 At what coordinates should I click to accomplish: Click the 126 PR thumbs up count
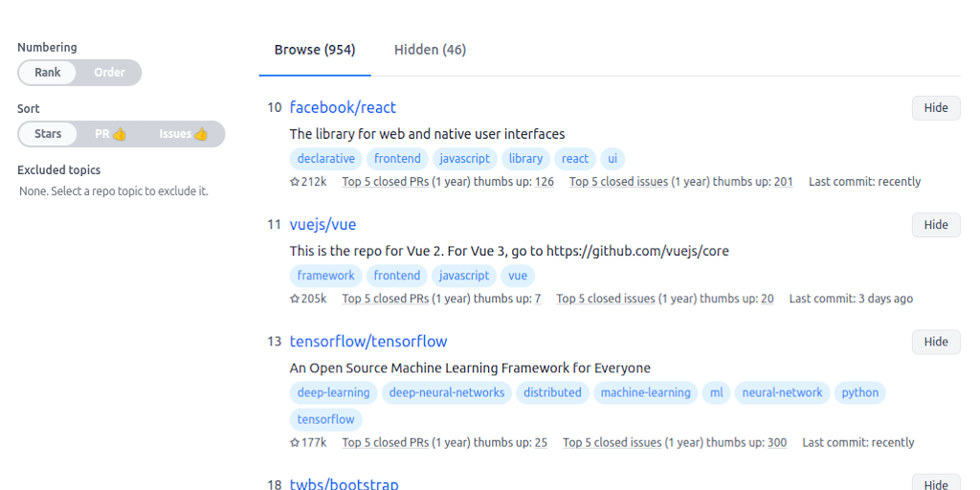545,182
